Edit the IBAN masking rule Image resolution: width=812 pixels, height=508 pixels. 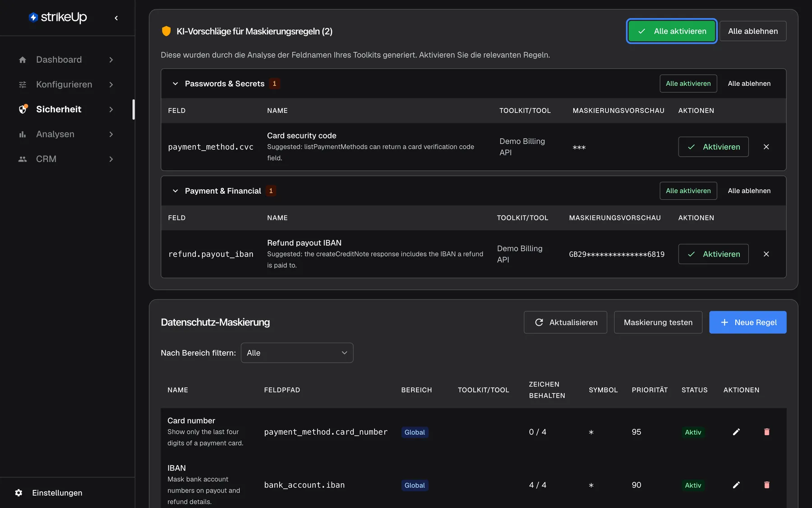[736, 485]
